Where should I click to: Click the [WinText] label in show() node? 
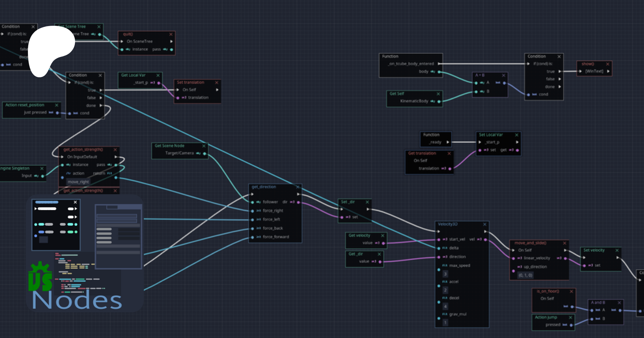point(594,71)
